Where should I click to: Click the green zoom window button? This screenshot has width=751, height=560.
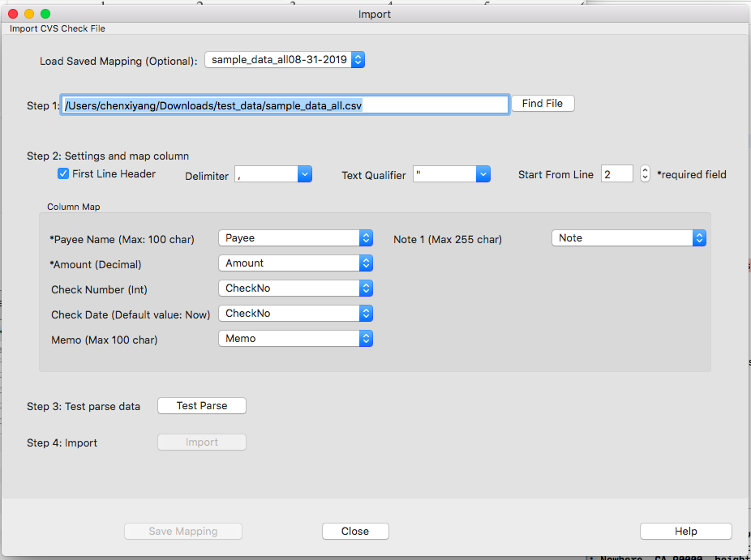pyautogui.click(x=45, y=14)
